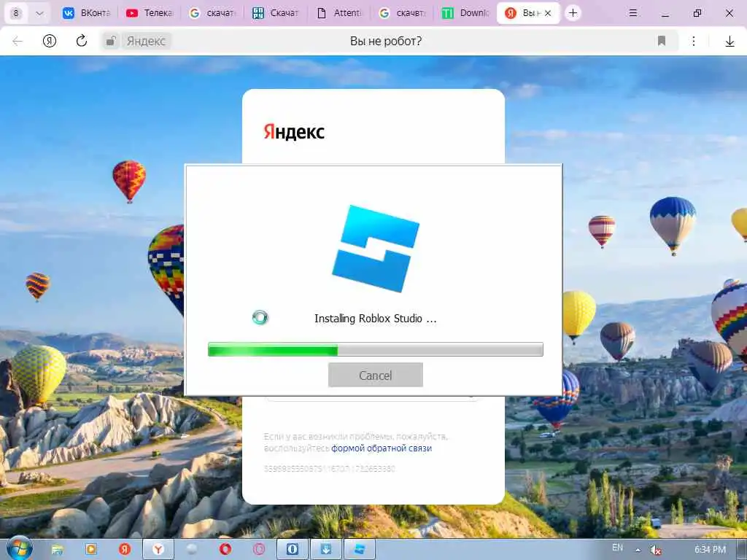Screen dimensions: 747x560
Task: Open the blue square app taskbar icon
Action: [x=293, y=549]
